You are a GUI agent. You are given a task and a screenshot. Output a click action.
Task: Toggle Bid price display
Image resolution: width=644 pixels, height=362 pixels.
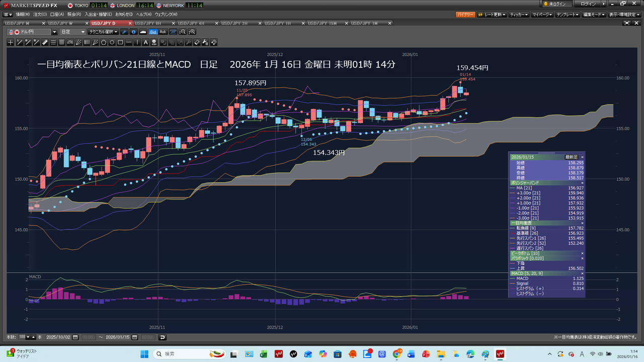point(153,32)
